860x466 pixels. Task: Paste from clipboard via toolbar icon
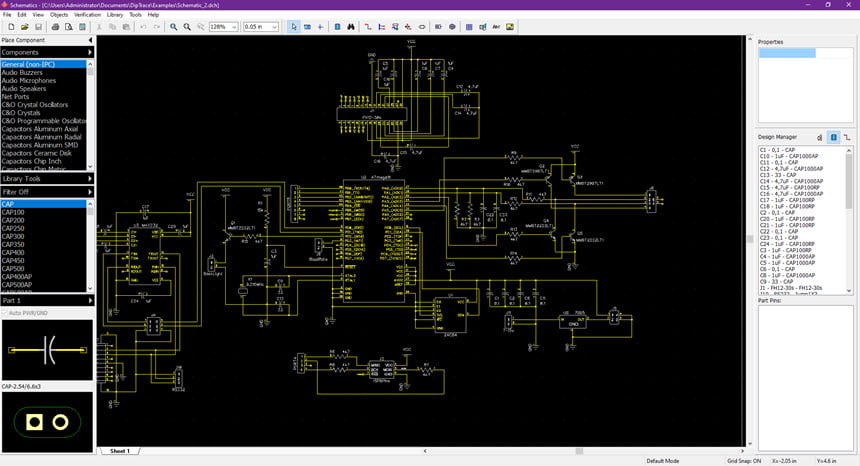126,26
